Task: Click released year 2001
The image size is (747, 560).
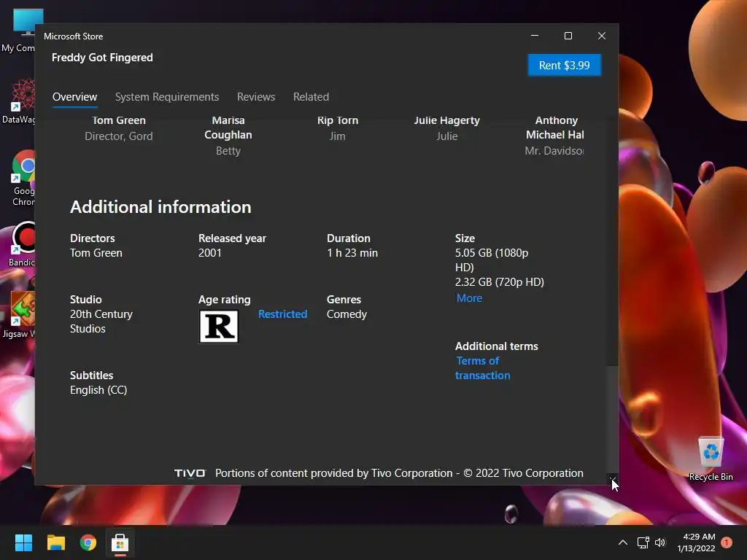Action: click(x=209, y=253)
